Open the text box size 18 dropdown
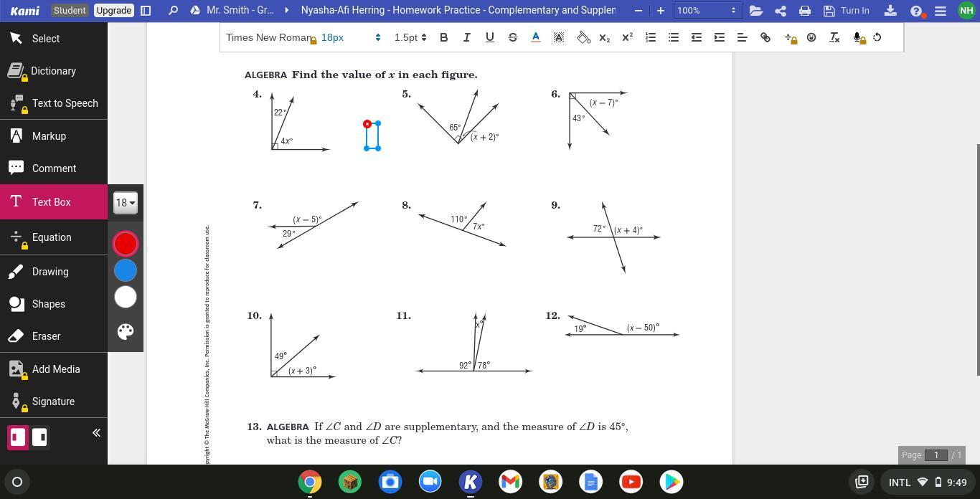Screen dimensions: 980x499 point(126,203)
